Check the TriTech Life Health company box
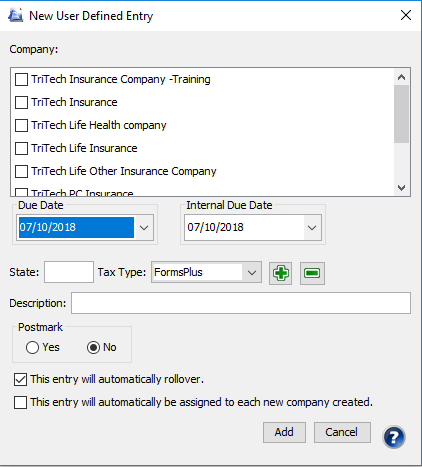 point(21,125)
